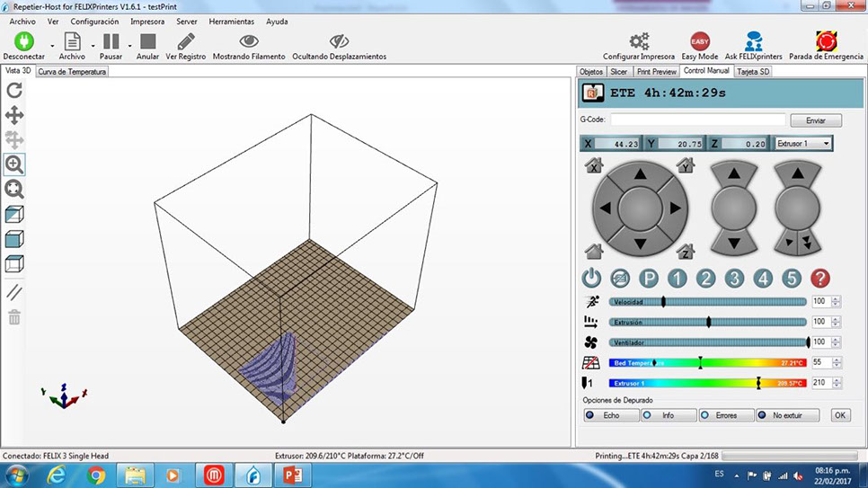Move Y axis down with pad arrow
868x488 pixels.
(x=641, y=244)
